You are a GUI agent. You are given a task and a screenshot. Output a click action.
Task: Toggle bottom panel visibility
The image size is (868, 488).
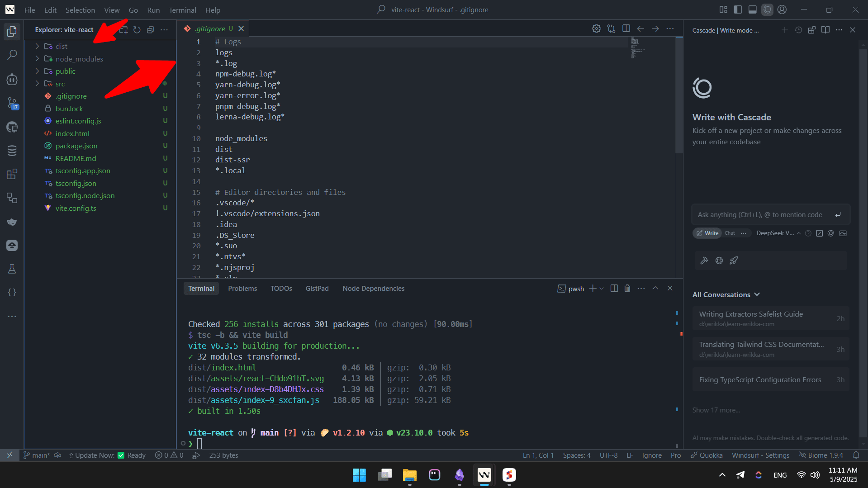[x=753, y=9]
